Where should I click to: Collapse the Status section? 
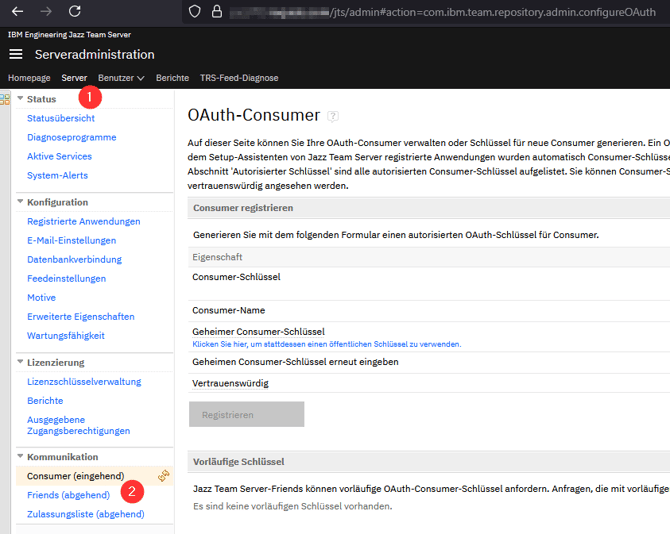pos(20,99)
